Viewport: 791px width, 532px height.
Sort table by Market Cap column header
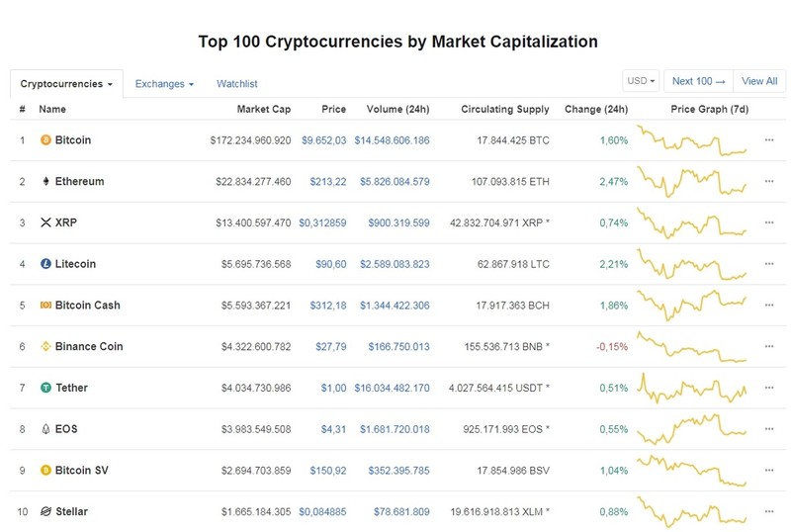tap(264, 109)
